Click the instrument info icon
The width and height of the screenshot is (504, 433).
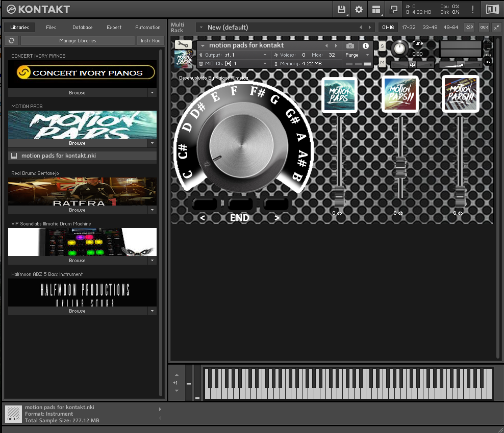tap(365, 46)
